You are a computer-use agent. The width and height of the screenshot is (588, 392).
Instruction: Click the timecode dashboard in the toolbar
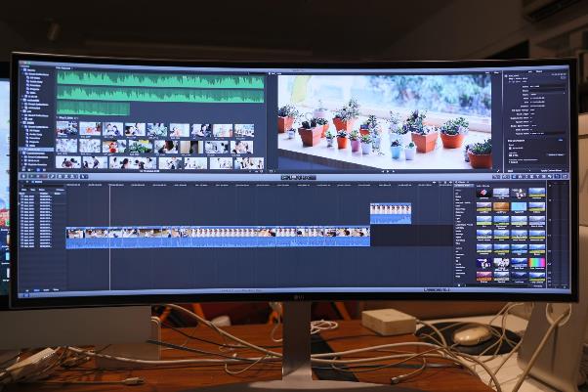pos(299,177)
